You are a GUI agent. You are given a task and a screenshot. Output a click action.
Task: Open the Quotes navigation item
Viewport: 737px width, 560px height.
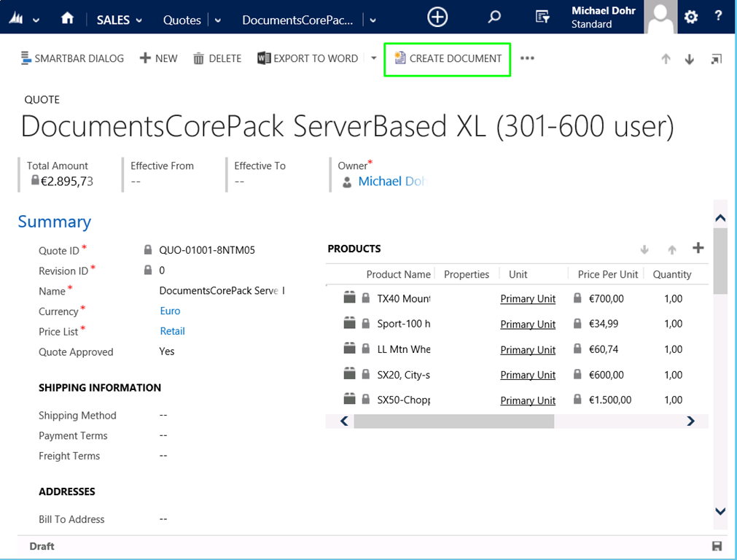(x=182, y=20)
